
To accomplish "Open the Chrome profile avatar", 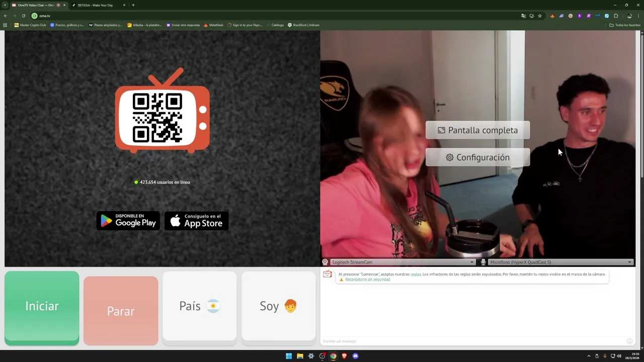I will click(629, 16).
